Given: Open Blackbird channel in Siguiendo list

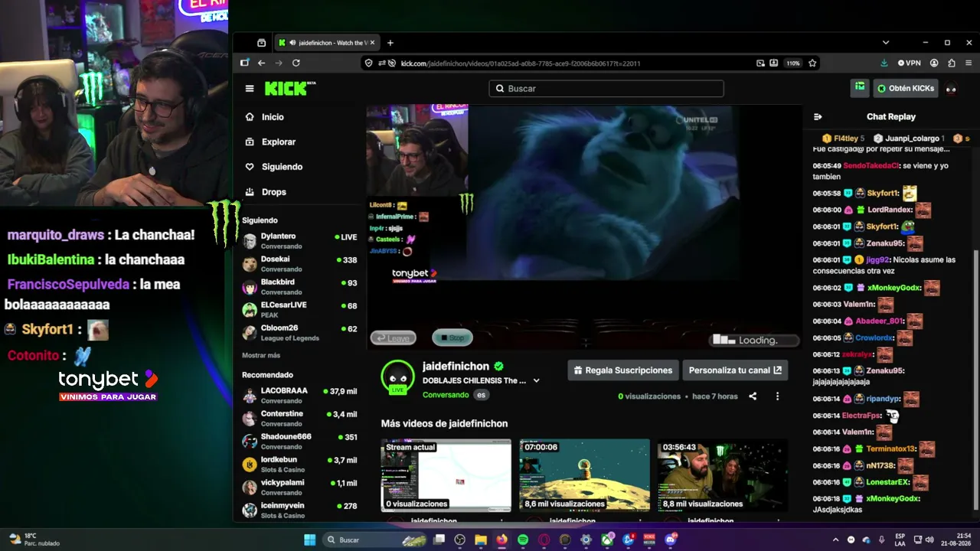Looking at the screenshot, I should (300, 287).
